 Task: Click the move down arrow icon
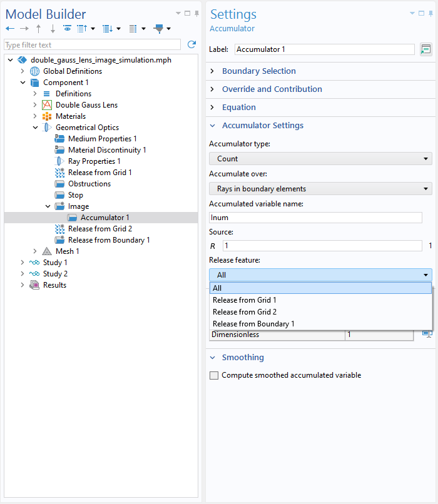pyautogui.click(x=53, y=29)
